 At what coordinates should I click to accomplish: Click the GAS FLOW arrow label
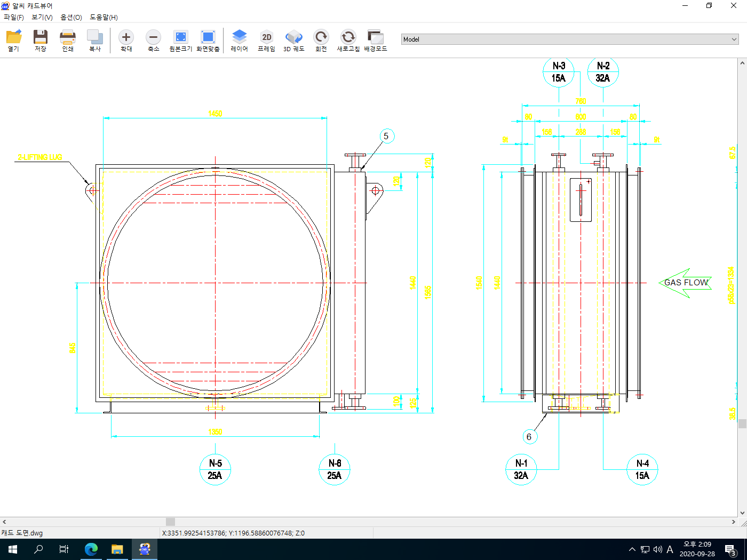[x=686, y=283]
